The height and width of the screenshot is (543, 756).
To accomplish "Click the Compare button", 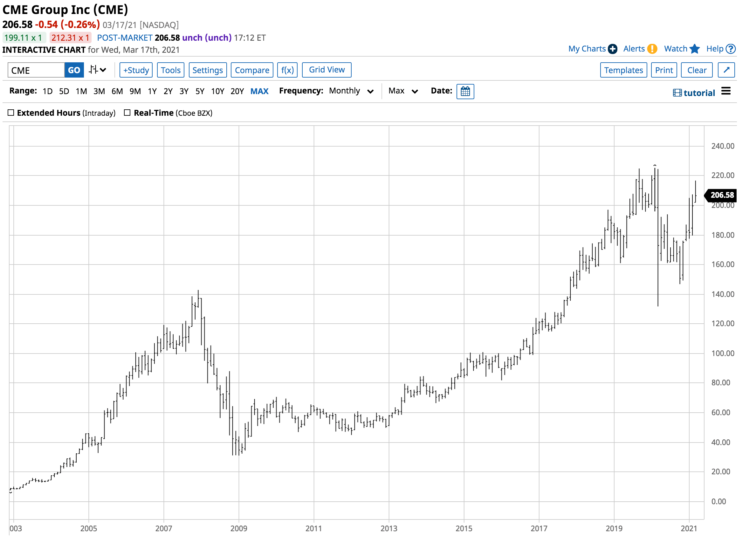I will coord(252,70).
